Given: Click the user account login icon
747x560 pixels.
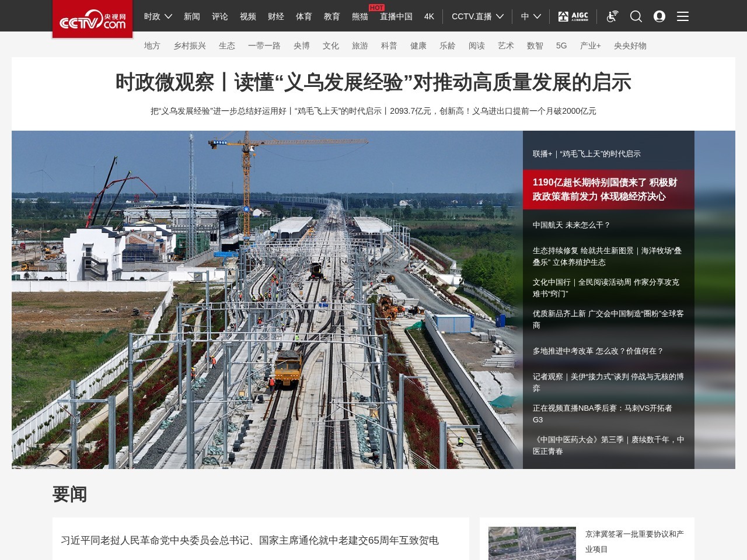Looking at the screenshot, I should coord(659,16).
